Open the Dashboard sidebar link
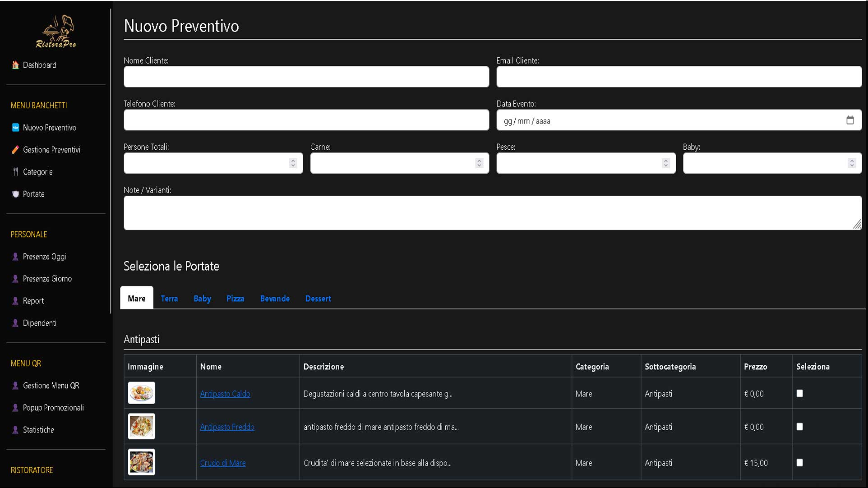 [x=40, y=65]
